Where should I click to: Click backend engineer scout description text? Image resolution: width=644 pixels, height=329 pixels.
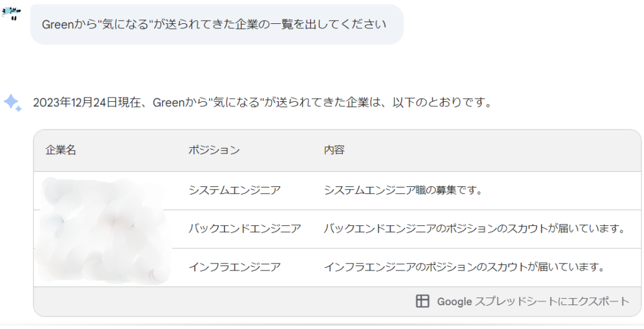click(474, 228)
